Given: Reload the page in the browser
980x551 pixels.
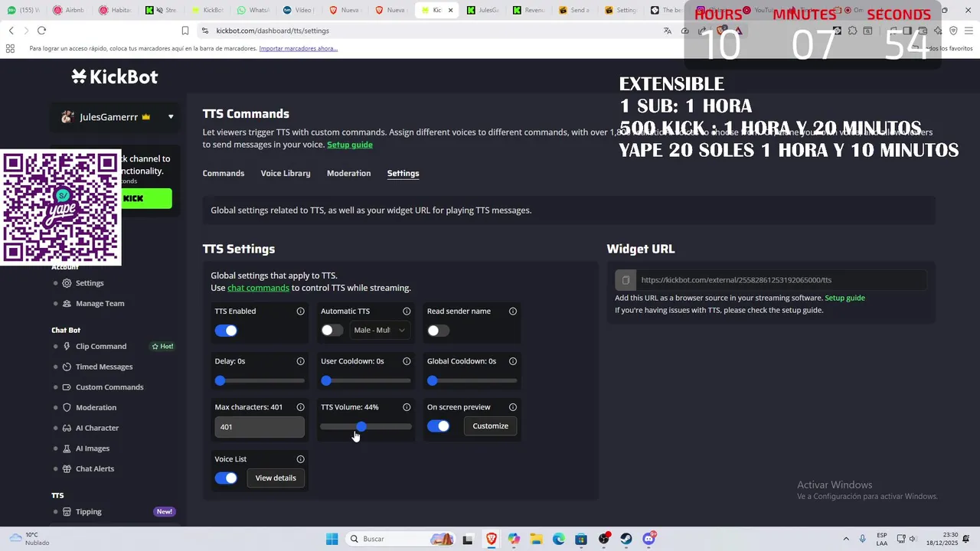Looking at the screenshot, I should pos(41,31).
